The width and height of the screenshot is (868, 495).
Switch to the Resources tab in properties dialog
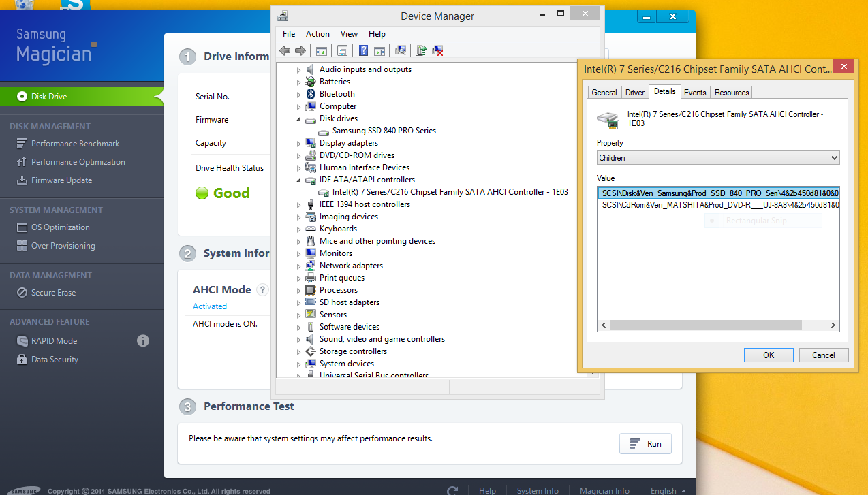tap(732, 93)
